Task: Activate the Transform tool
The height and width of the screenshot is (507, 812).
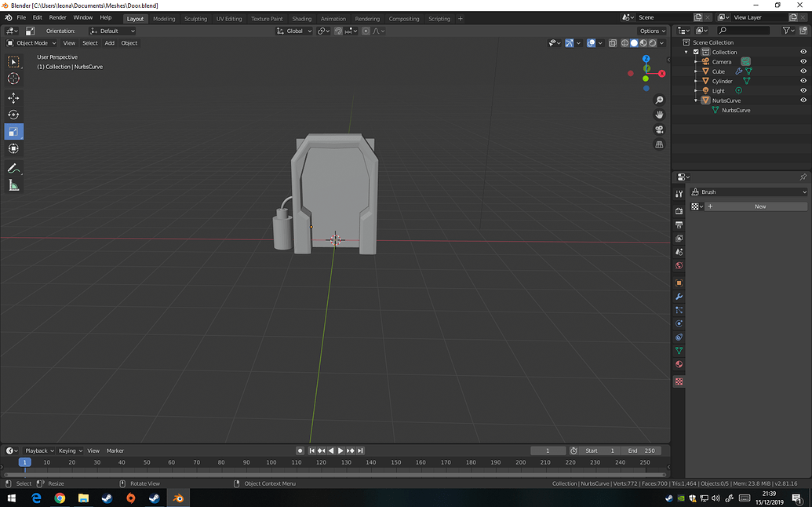Action: click(x=14, y=148)
